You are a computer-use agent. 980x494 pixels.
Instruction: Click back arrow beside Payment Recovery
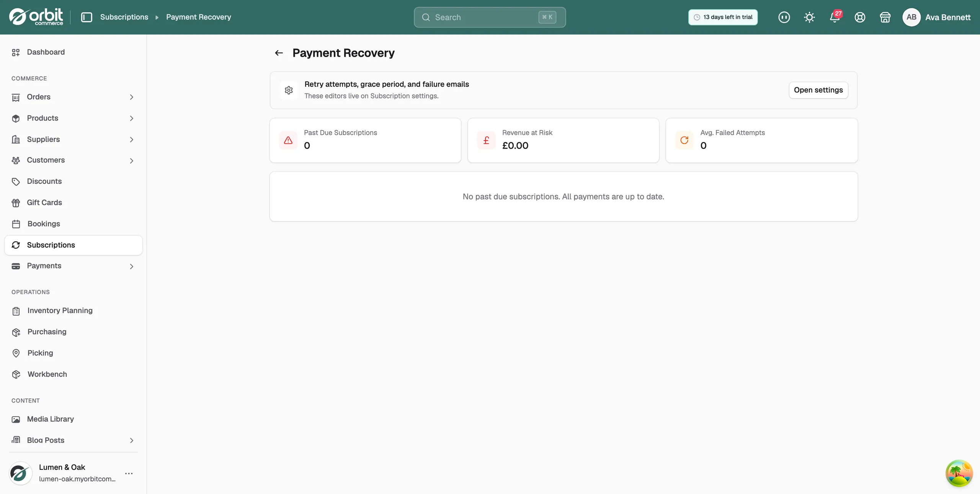click(279, 53)
